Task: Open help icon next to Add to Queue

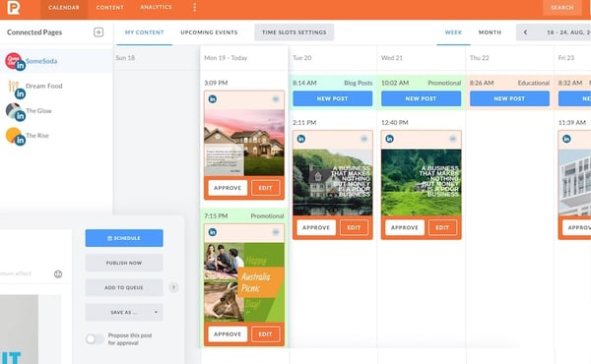Action: pyautogui.click(x=173, y=287)
